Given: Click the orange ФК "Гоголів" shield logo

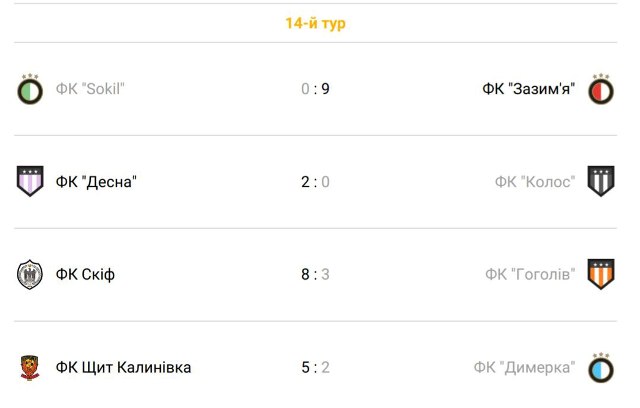Looking at the screenshot, I should [601, 274].
